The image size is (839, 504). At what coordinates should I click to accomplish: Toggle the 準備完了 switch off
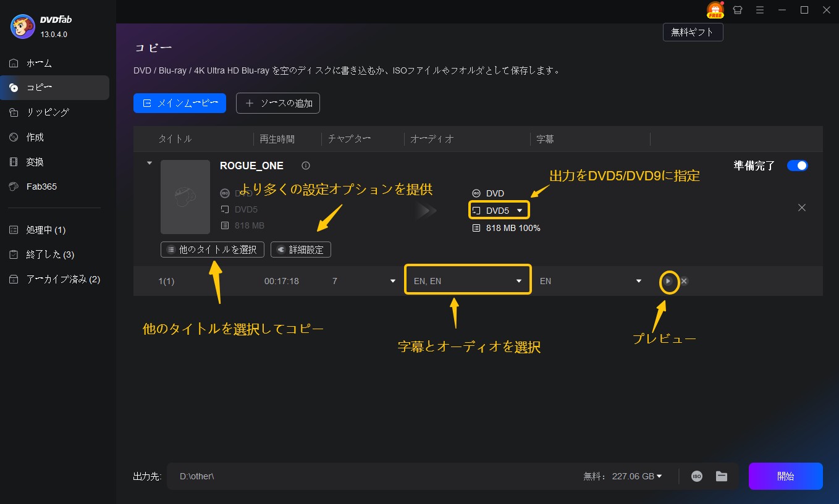pos(797,166)
